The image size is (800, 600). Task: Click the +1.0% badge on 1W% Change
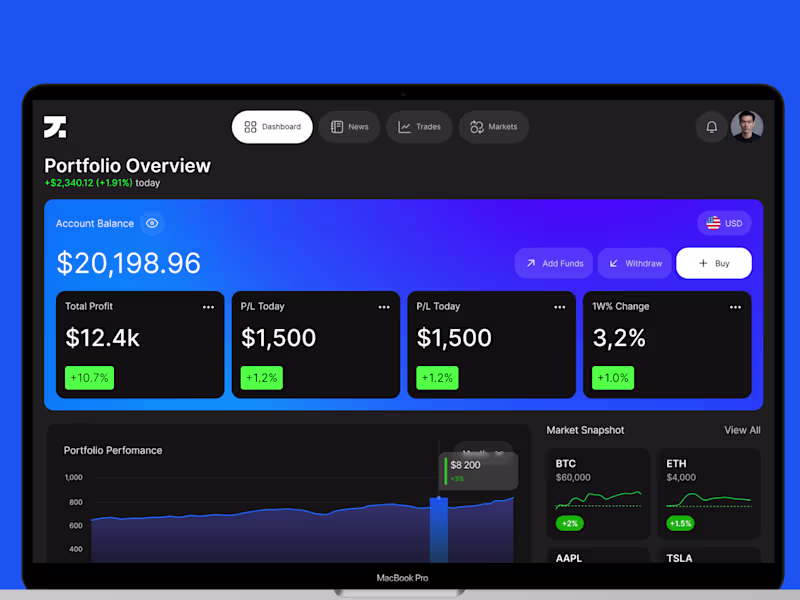(x=613, y=378)
